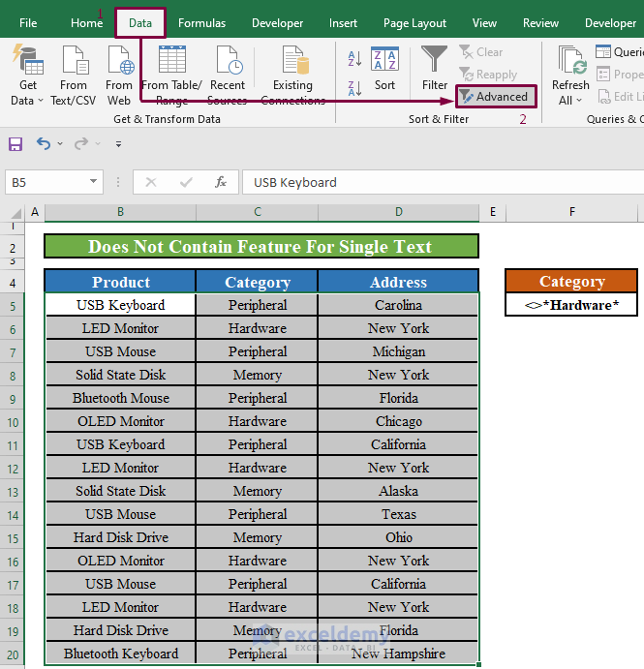644x669 pixels.
Task: Confirm entry with the checkmark button
Action: coord(186,183)
